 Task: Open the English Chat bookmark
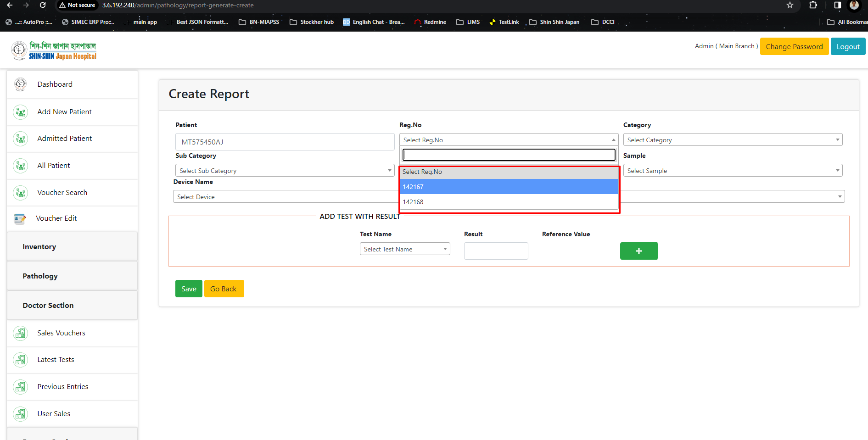click(374, 22)
